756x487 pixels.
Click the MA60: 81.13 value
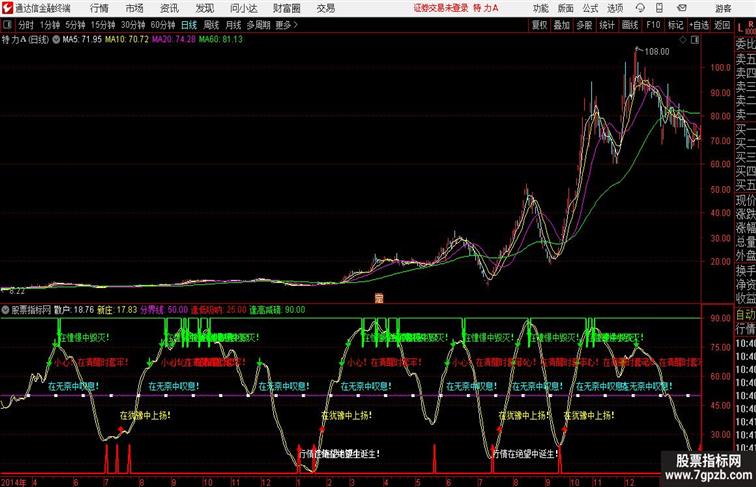(221, 40)
